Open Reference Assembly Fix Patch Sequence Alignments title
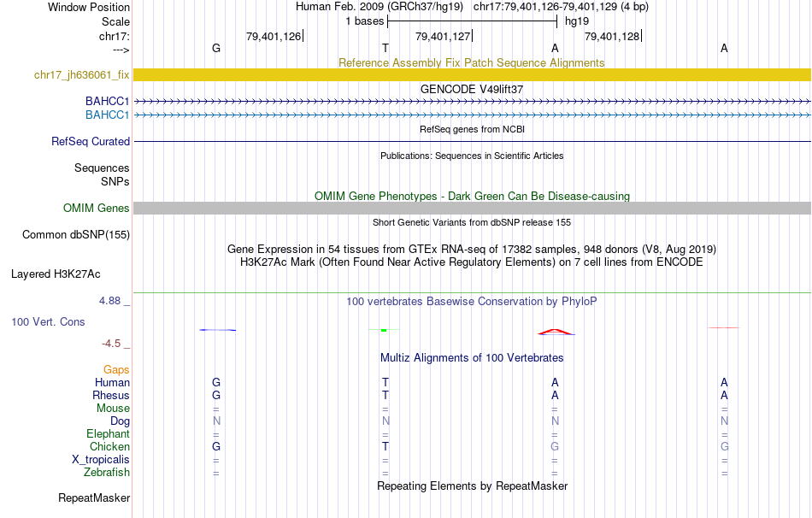Viewport: 812px width, 518px height. 471,62
